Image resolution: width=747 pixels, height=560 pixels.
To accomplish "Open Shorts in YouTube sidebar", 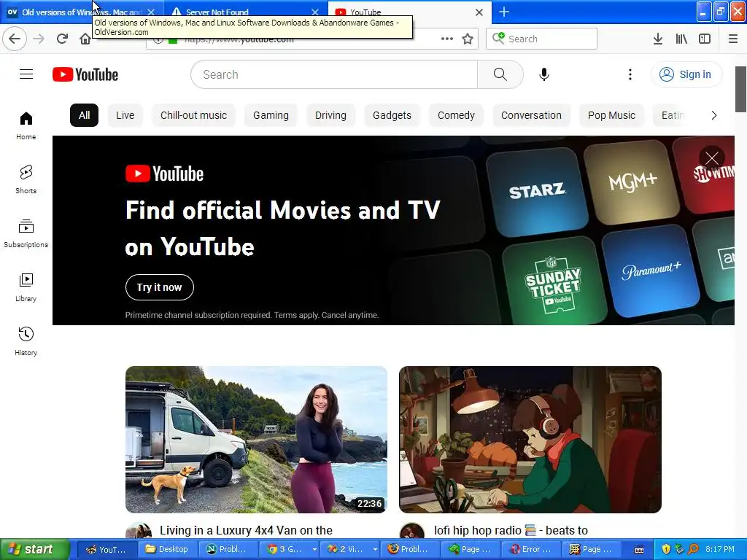I will click(26, 179).
